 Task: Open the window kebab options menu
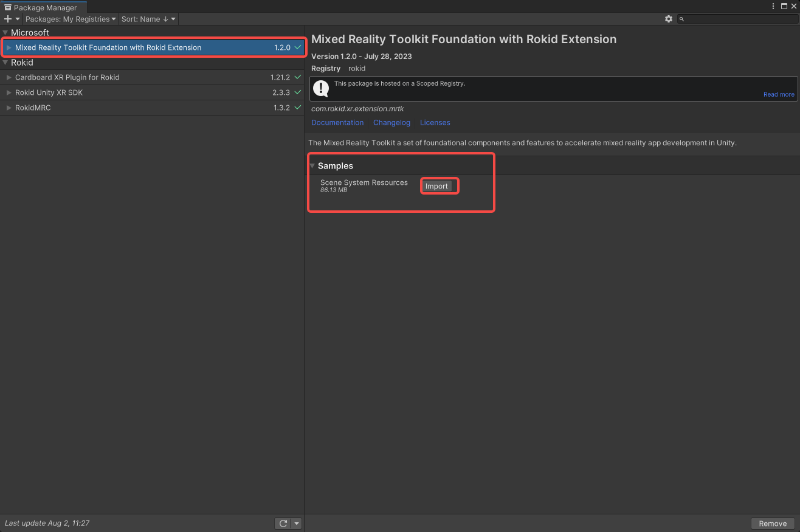(773, 6)
